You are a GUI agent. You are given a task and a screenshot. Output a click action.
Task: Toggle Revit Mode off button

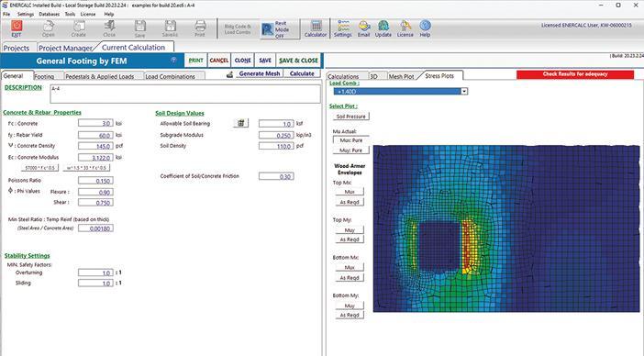coord(275,29)
